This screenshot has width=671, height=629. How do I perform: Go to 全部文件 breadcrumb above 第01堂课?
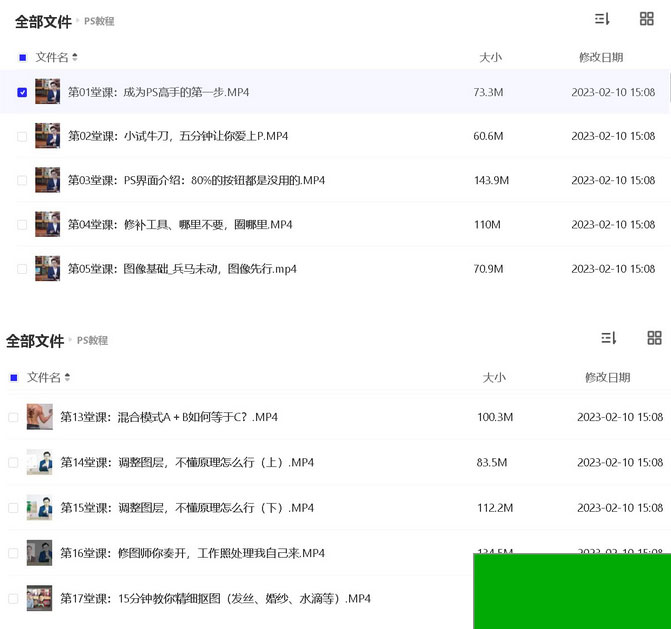click(x=42, y=20)
